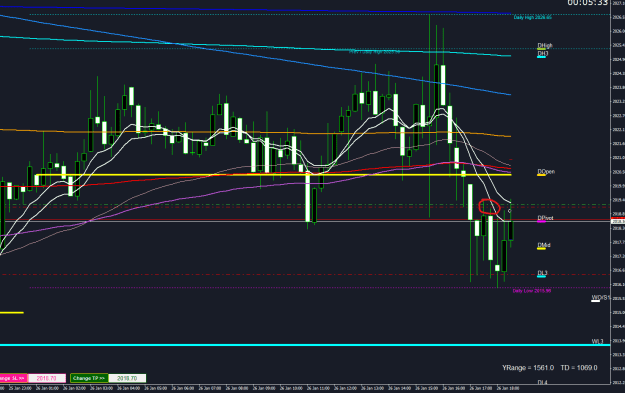Select the DHigh level label
Screen dimensions: 625x393
(x=545, y=45)
